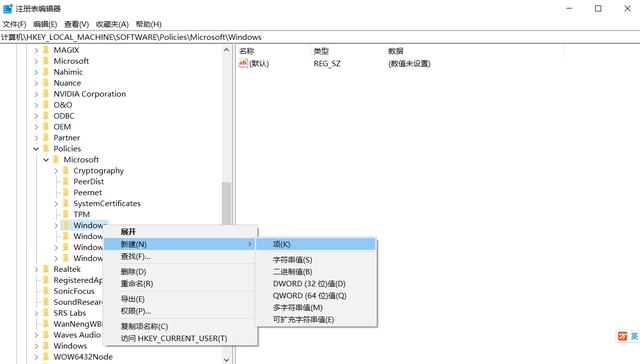The height and width of the screenshot is (364, 640).
Task: Select 新建(N) in the context menu
Action: point(180,244)
